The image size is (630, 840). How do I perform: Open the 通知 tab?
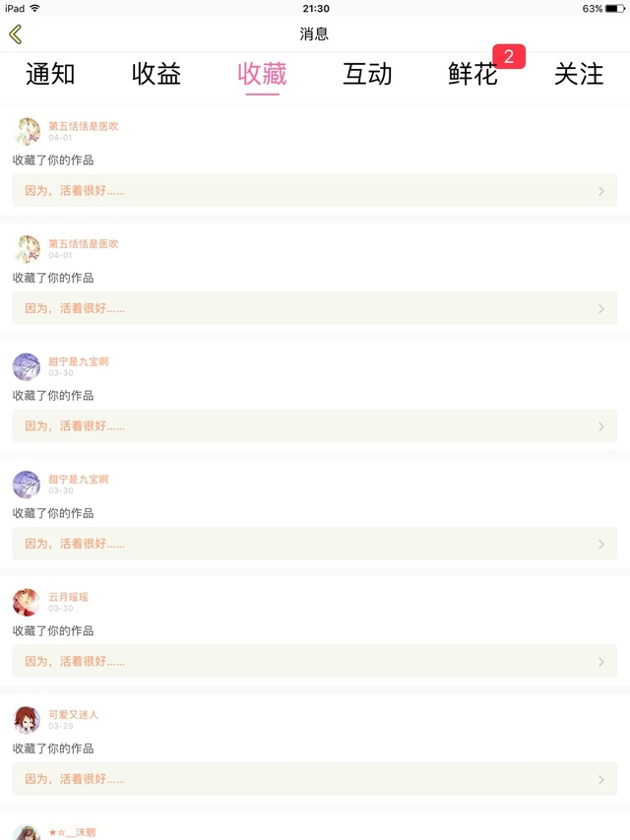click(x=50, y=74)
